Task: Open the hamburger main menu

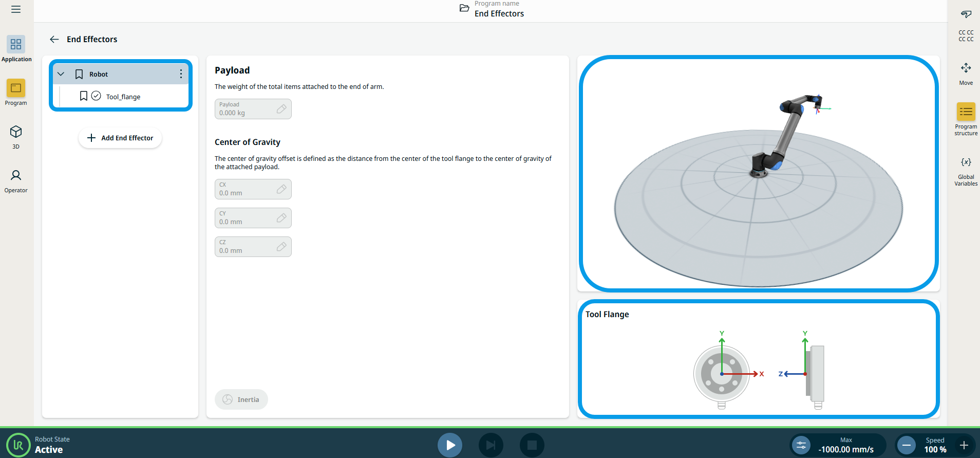Action: pyautogui.click(x=16, y=9)
